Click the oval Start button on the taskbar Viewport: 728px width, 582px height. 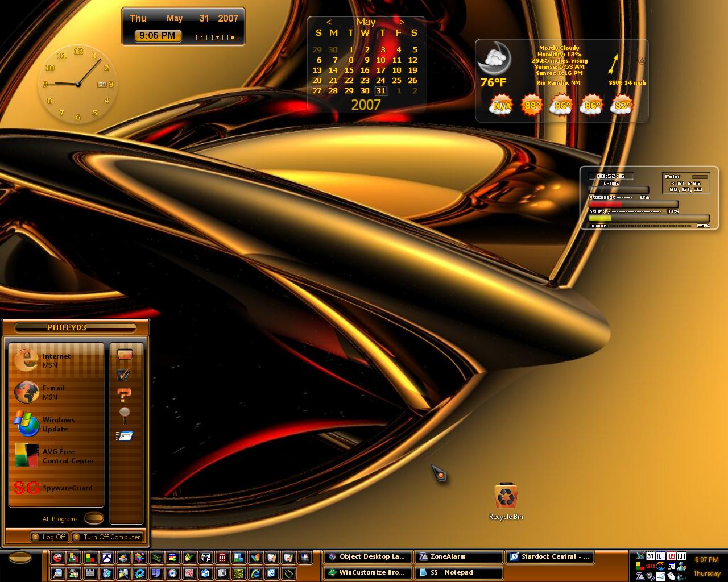[20, 558]
